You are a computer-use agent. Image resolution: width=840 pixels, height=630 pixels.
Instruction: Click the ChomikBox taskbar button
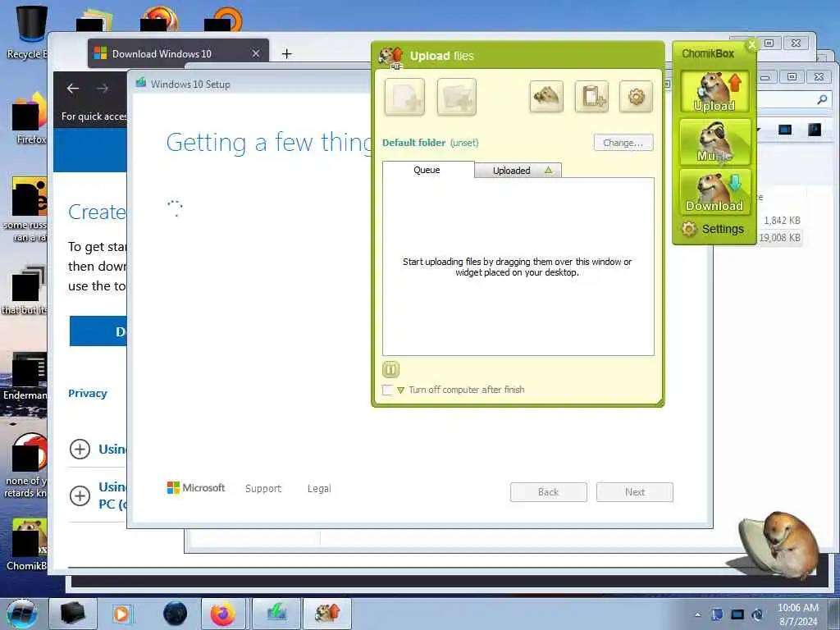click(x=327, y=614)
